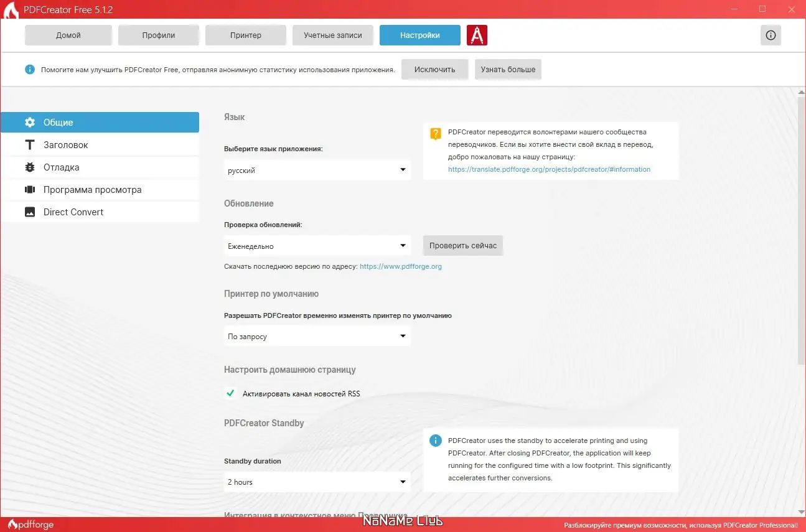Open the translate.pdfforge.org link

pos(549,169)
